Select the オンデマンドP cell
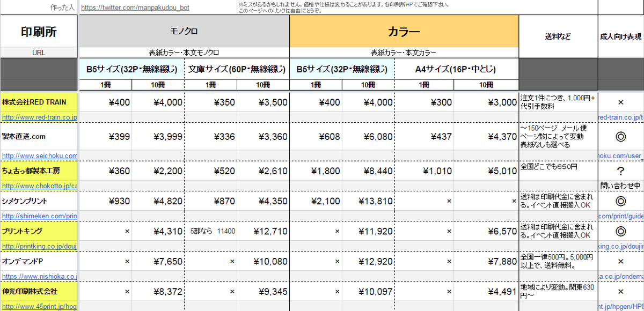 click(39, 261)
